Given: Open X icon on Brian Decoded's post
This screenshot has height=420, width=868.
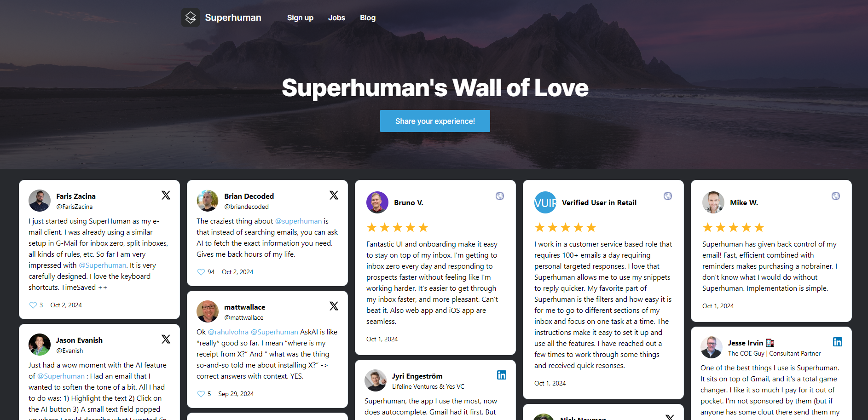Looking at the screenshot, I should [x=334, y=195].
